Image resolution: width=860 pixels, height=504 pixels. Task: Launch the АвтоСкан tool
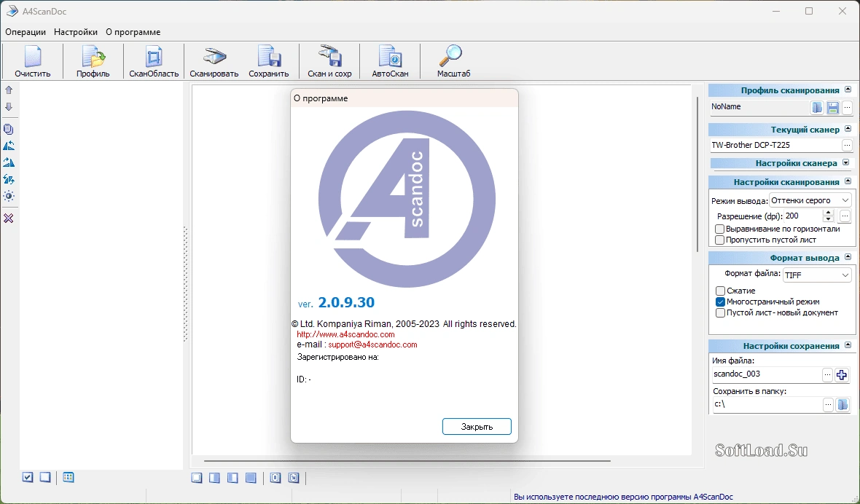(x=390, y=61)
